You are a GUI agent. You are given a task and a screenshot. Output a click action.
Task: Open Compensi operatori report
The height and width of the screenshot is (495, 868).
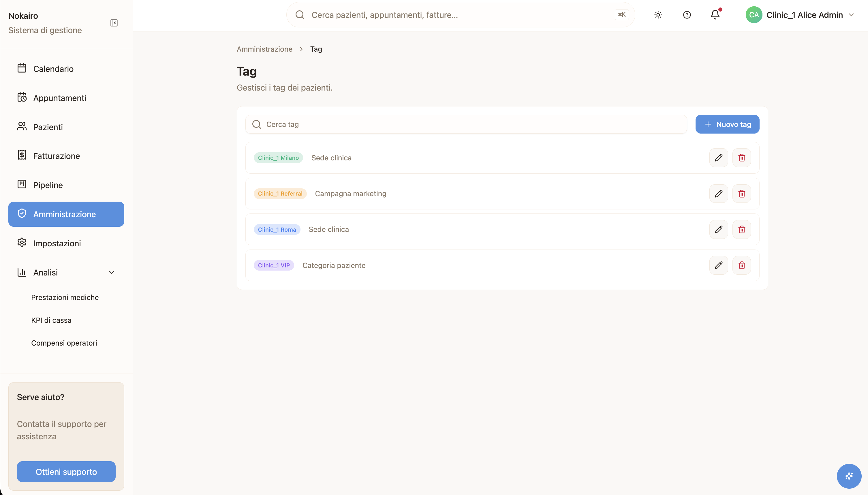click(x=64, y=343)
